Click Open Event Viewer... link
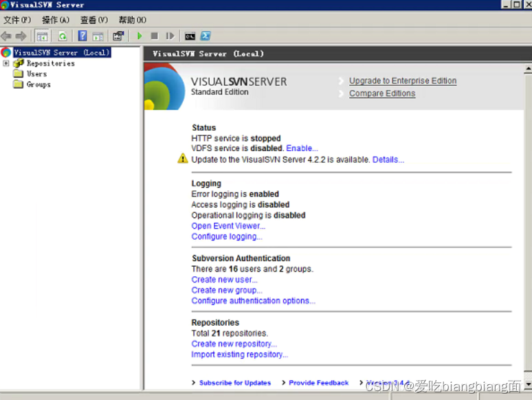 coord(228,226)
